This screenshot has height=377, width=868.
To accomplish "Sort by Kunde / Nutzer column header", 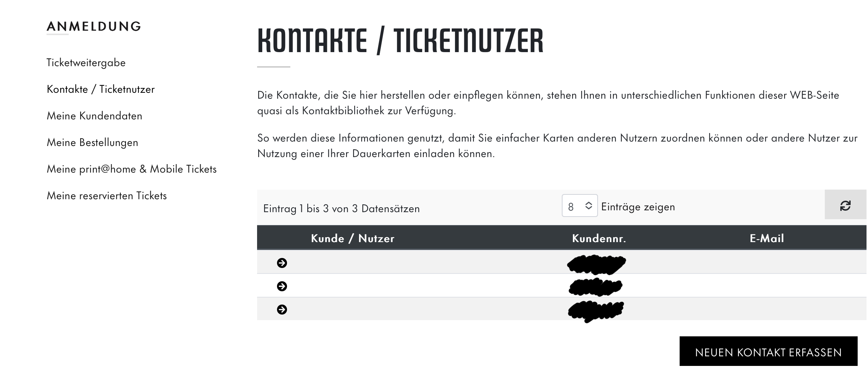I will point(352,238).
